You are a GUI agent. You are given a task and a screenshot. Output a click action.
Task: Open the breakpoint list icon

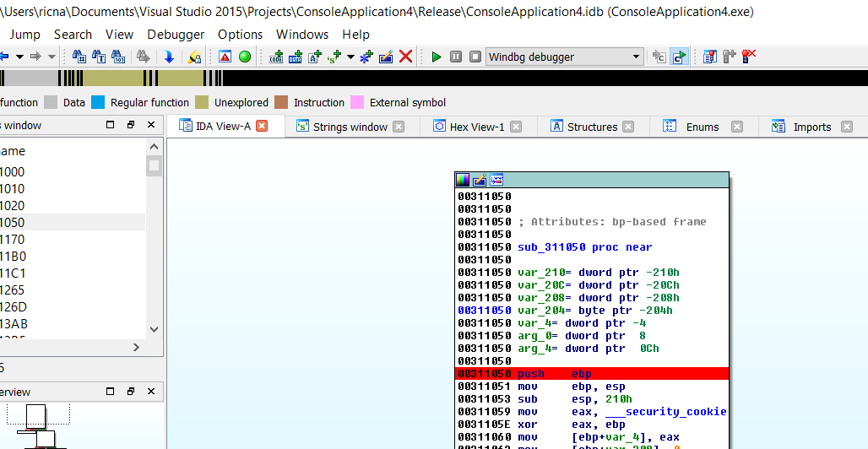[709, 57]
